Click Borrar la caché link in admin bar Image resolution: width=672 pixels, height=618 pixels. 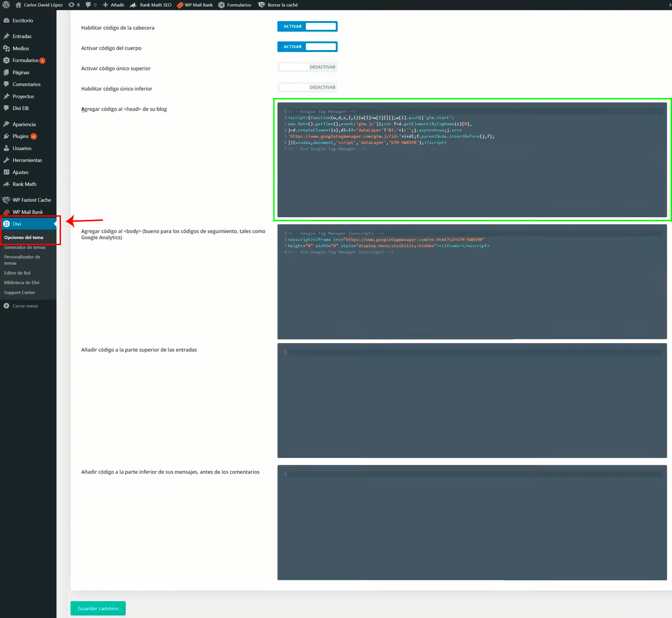click(283, 5)
